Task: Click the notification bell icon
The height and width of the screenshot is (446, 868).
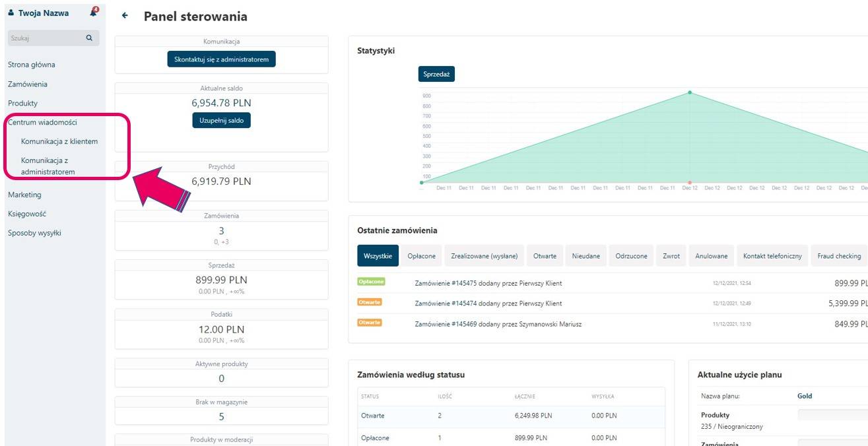Action: pos(93,13)
